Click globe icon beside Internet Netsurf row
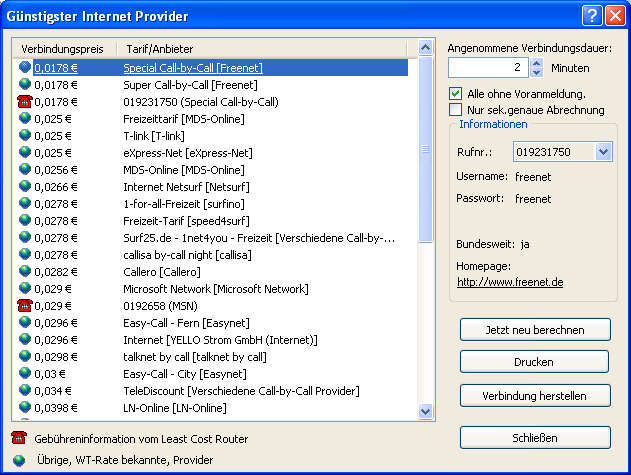 pyautogui.click(x=25, y=186)
